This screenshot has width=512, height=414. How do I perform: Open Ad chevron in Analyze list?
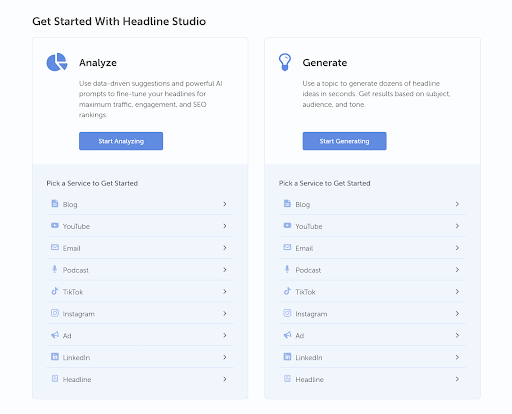pyautogui.click(x=225, y=335)
